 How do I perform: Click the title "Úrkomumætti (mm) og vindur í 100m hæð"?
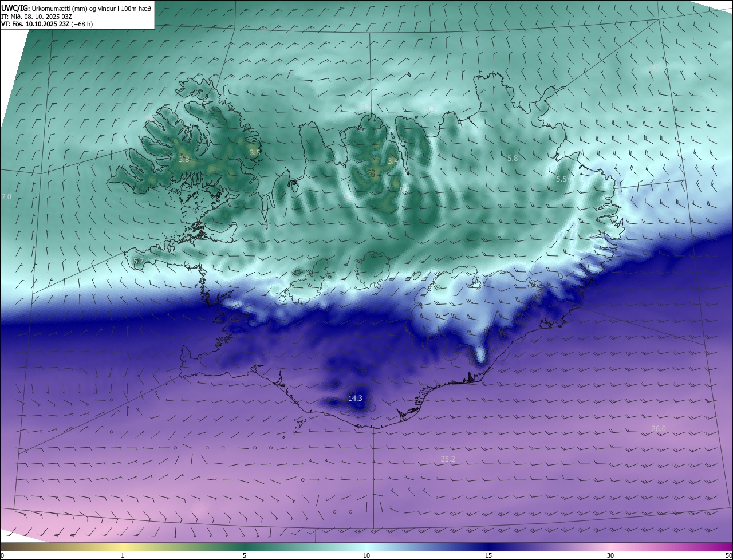pos(92,8)
